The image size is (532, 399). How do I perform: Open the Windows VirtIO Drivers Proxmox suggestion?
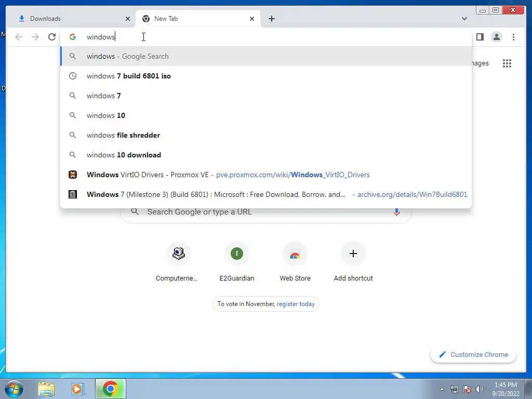pyautogui.click(x=266, y=175)
